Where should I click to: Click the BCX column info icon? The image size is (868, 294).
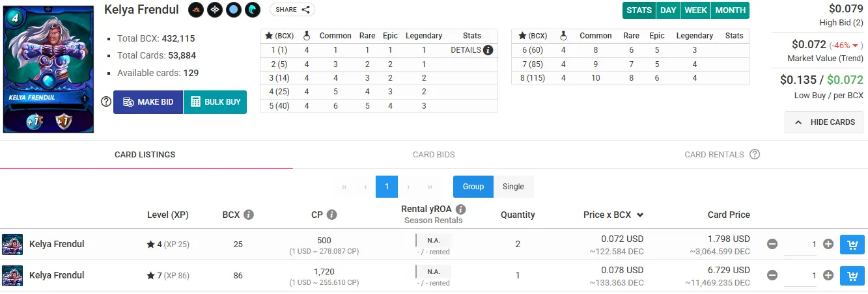pyautogui.click(x=249, y=215)
